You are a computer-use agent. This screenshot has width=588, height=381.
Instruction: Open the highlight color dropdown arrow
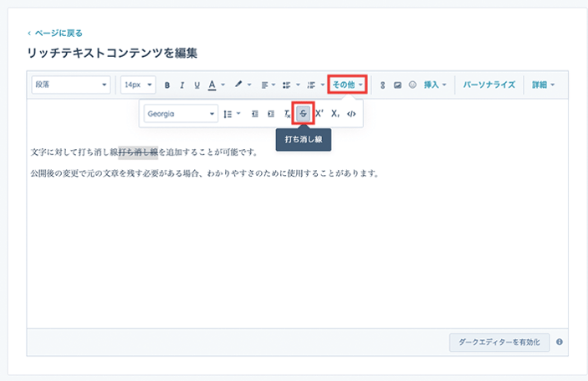pos(249,85)
